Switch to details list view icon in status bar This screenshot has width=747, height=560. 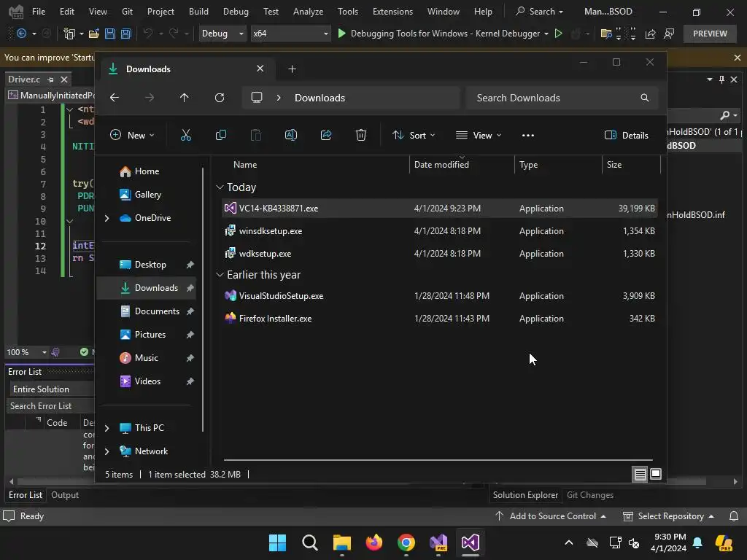click(640, 474)
